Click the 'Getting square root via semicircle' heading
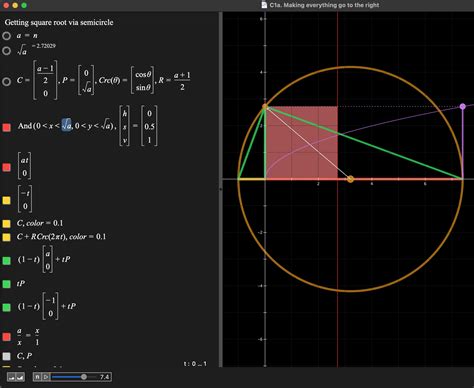The height and width of the screenshot is (388, 474). coord(59,22)
